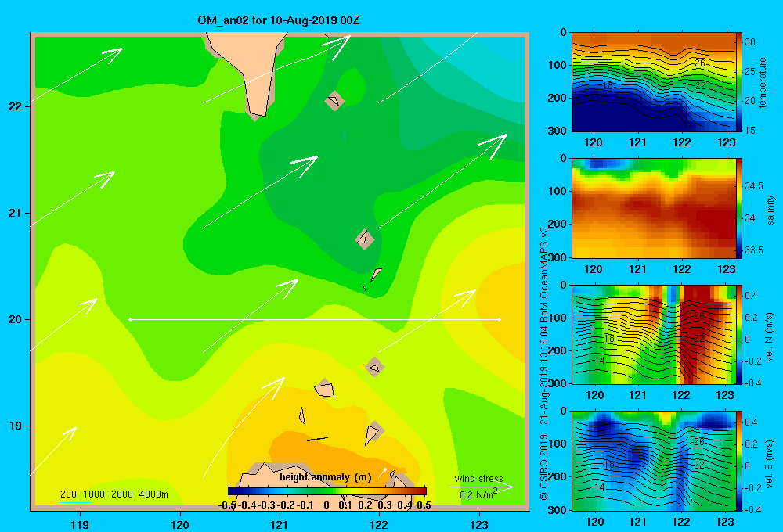Click the wind stress reference arrow in legend
This screenshot has width=783, height=532.
(482, 487)
